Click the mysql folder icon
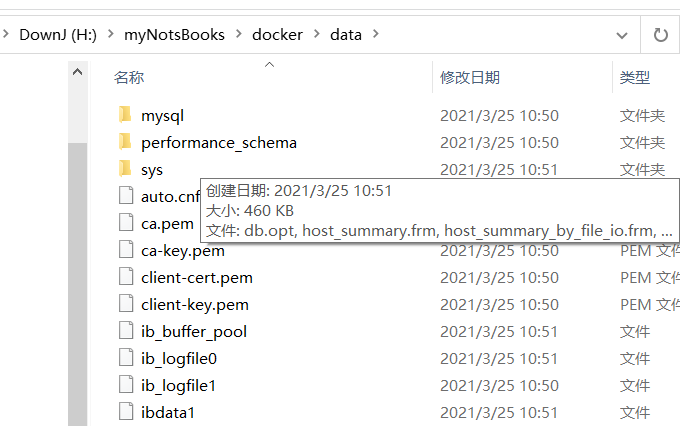680x426 pixels. click(125, 115)
